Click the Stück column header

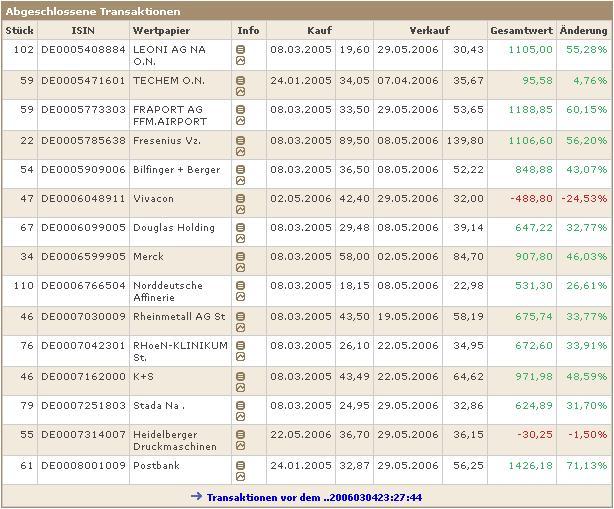(20, 31)
